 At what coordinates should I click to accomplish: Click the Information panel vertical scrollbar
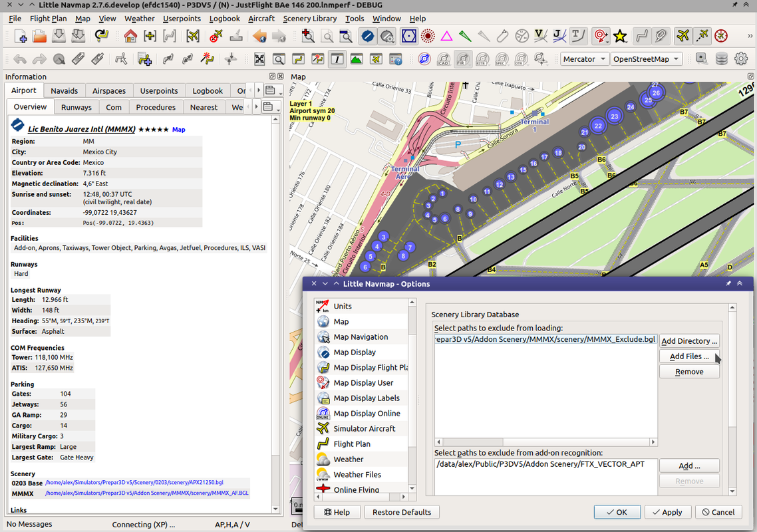pyautogui.click(x=275, y=315)
